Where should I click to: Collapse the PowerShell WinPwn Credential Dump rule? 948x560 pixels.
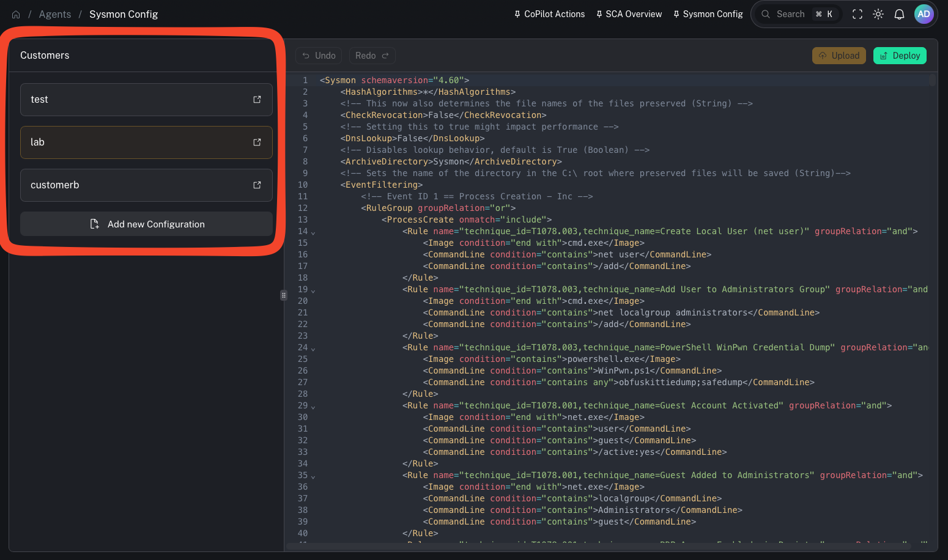click(313, 348)
